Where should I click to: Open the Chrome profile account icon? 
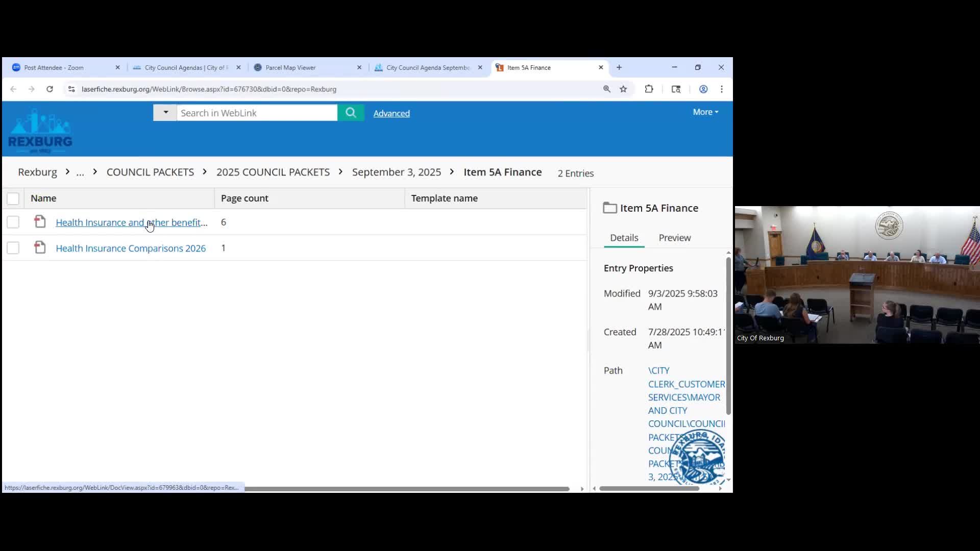pos(703,89)
